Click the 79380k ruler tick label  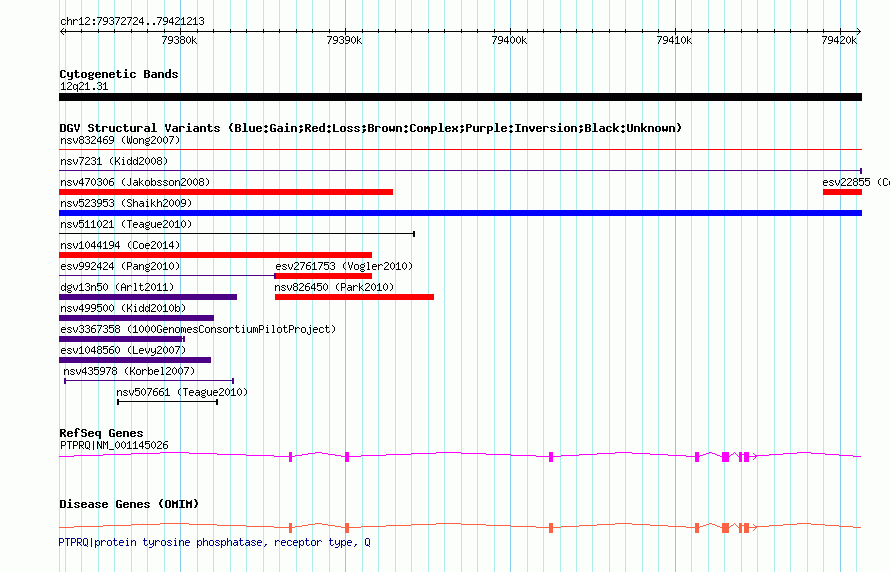tap(179, 40)
